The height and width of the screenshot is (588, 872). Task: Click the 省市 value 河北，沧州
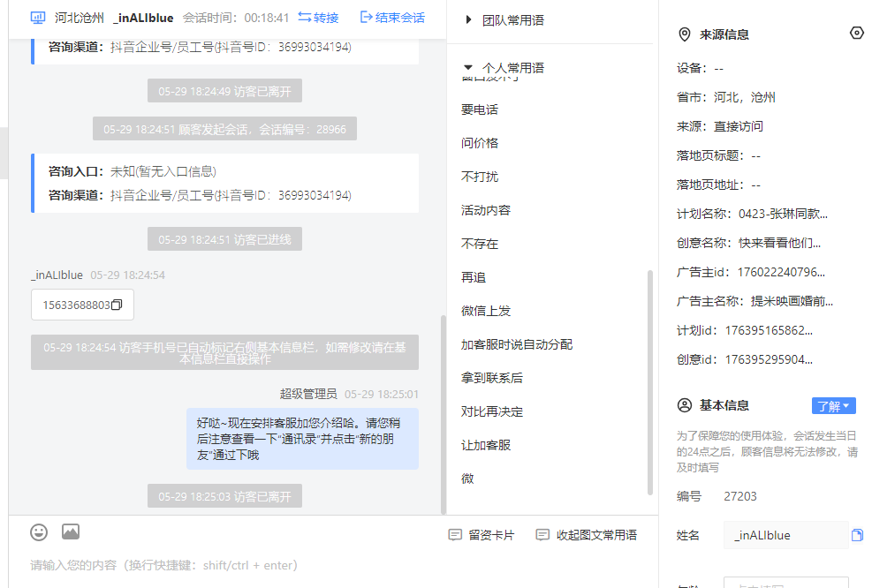click(745, 97)
